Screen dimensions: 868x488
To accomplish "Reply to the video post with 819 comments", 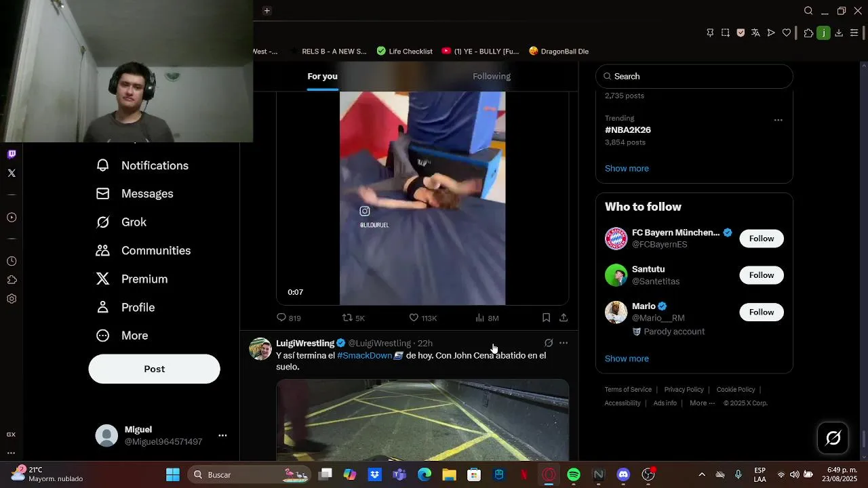I will (289, 318).
